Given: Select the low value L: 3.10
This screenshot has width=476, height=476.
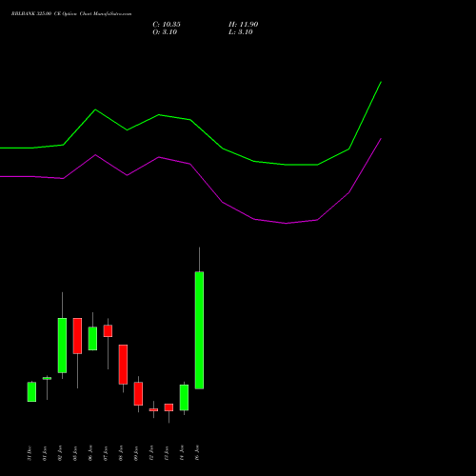Looking at the screenshot, I should pyautogui.click(x=241, y=32).
